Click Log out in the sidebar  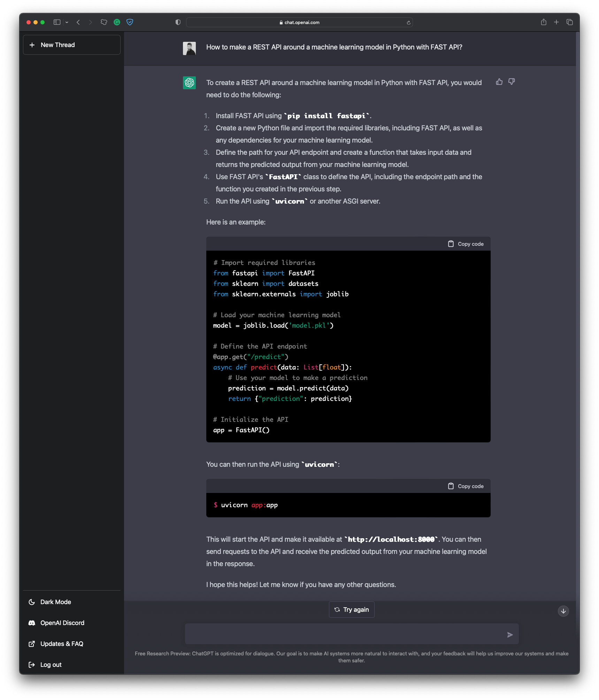[x=51, y=665]
